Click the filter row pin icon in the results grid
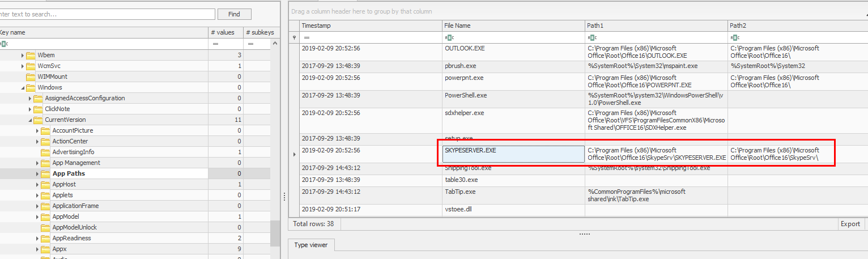Viewport: 868px width, 259px height. (x=293, y=37)
